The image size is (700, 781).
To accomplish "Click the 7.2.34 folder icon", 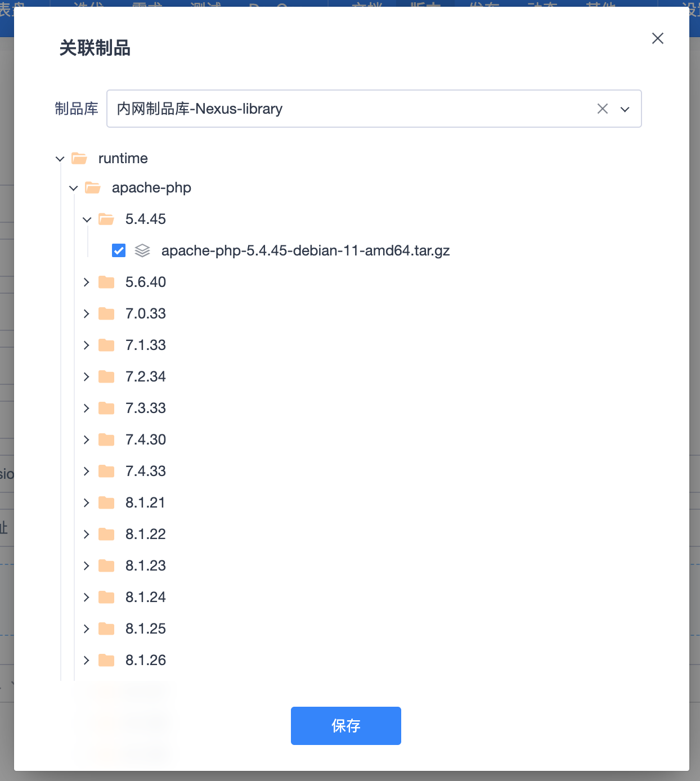I will click(x=106, y=376).
